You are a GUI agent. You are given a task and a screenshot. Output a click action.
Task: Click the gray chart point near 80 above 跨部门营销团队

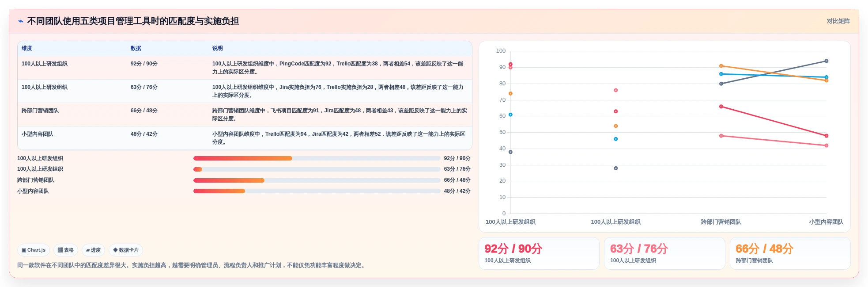pyautogui.click(x=721, y=84)
